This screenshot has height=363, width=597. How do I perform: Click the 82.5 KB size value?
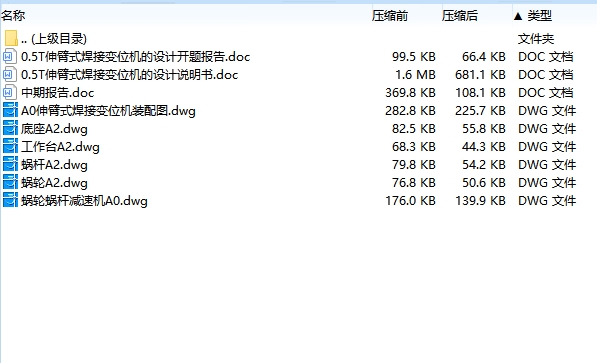[x=414, y=128]
